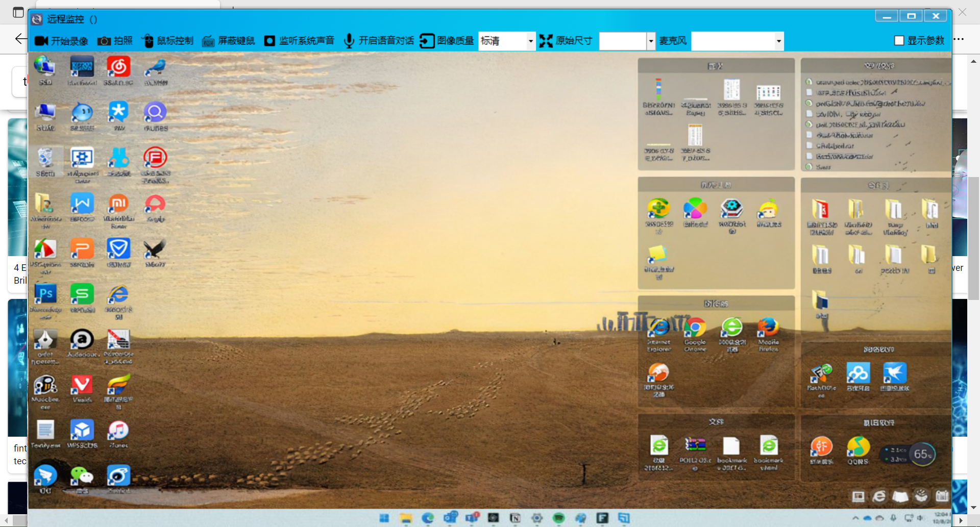The height and width of the screenshot is (527, 980).
Task: Turn on 监听系统声音 system audio listening
Action: point(299,41)
